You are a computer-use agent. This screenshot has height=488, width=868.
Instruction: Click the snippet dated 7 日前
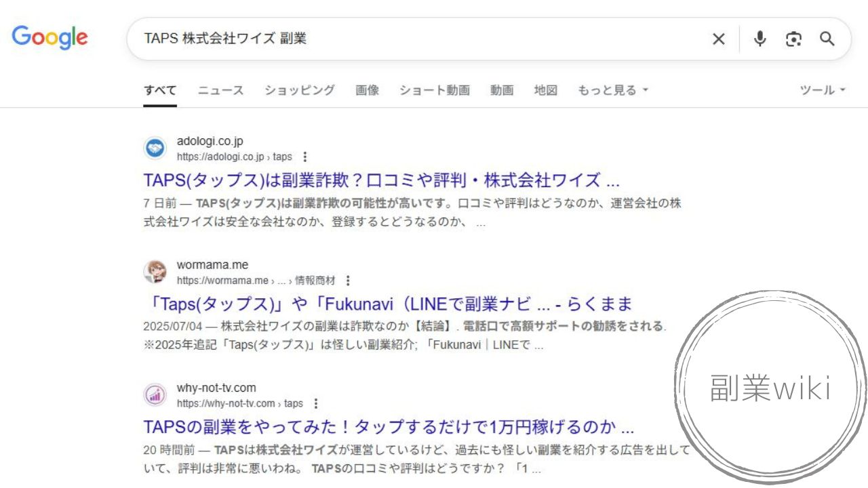pyautogui.click(x=412, y=212)
